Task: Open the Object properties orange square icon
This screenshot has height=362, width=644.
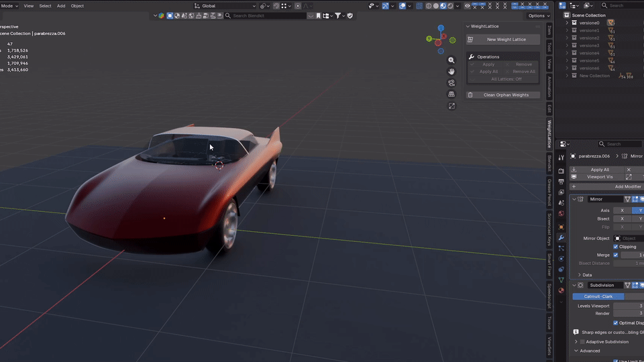Action: coord(561,227)
